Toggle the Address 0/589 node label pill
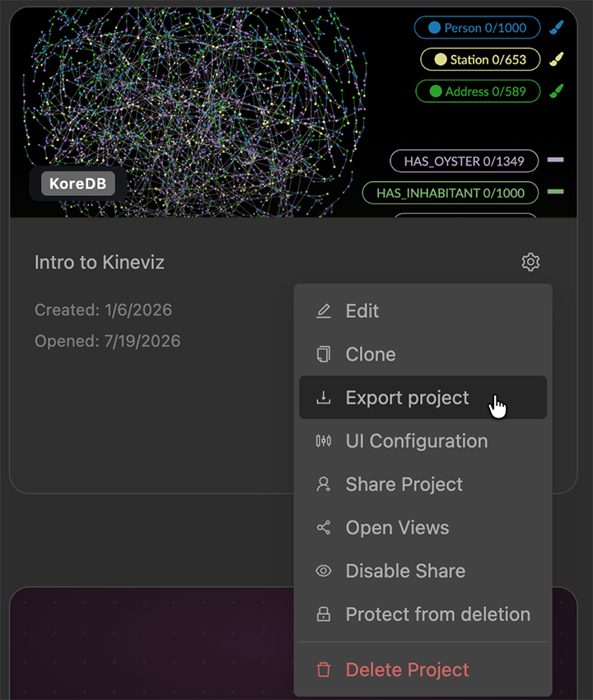This screenshot has height=700, width=593. [478, 91]
